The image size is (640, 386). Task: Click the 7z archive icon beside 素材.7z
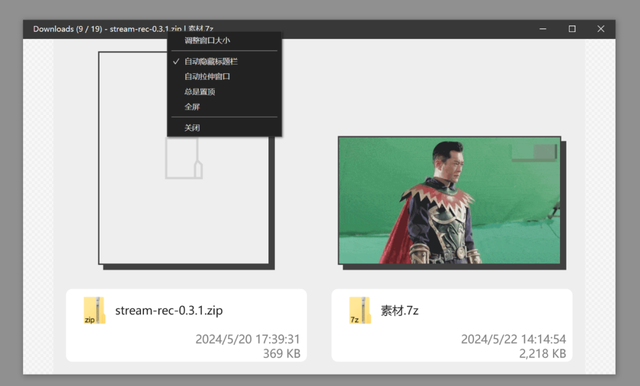coord(360,311)
